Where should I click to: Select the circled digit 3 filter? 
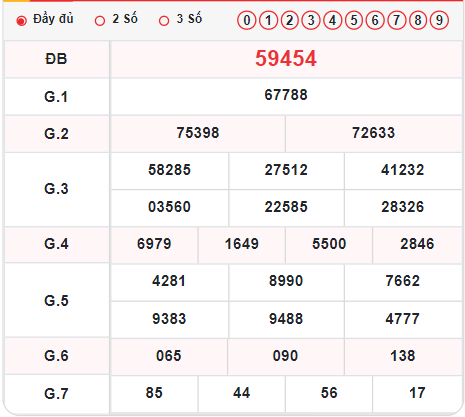tap(311, 20)
